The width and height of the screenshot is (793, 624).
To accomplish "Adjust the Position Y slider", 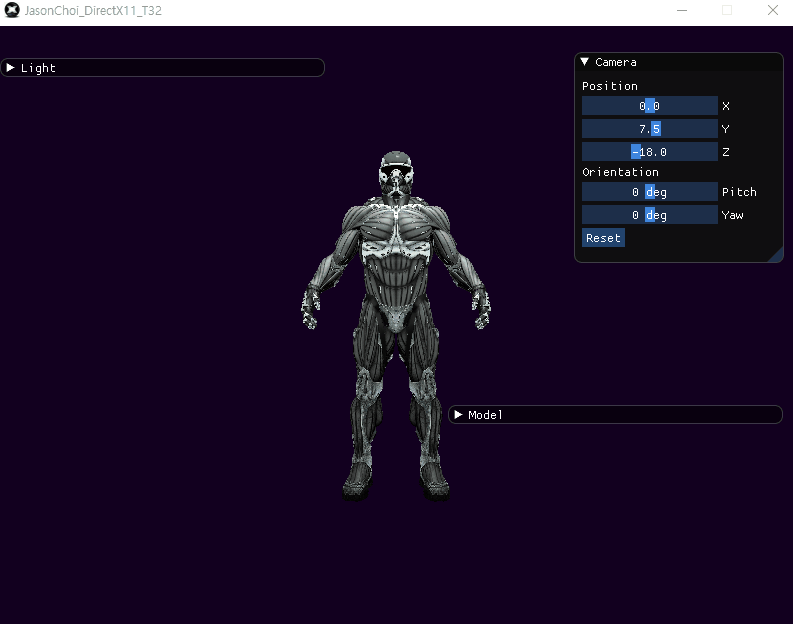I will (649, 128).
